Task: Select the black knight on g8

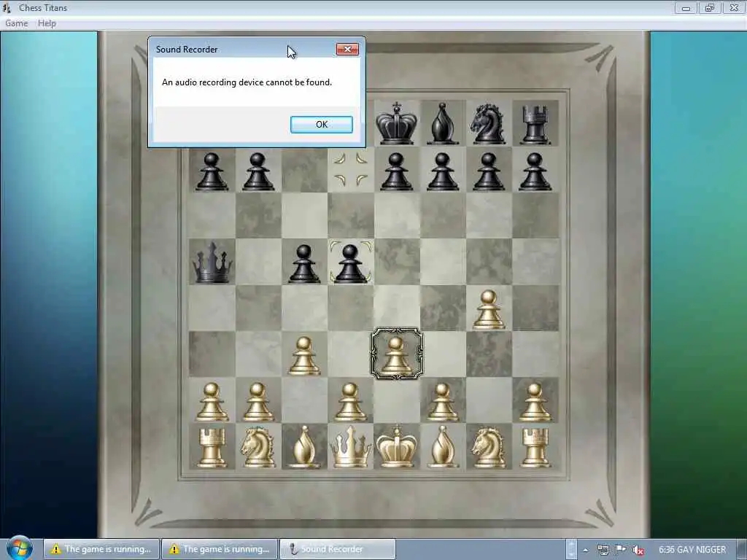Action: pyautogui.click(x=488, y=124)
